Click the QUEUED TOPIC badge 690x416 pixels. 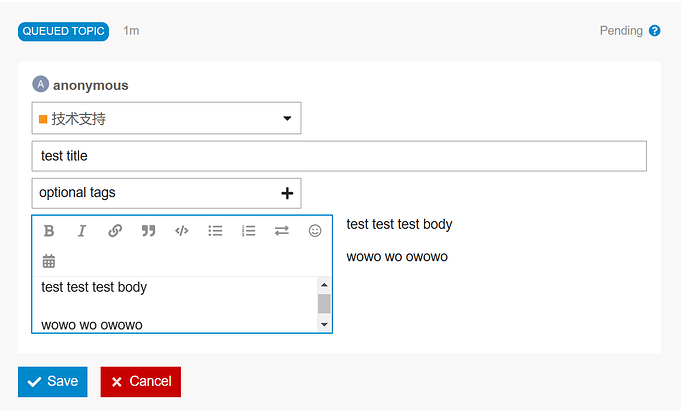coord(63,31)
